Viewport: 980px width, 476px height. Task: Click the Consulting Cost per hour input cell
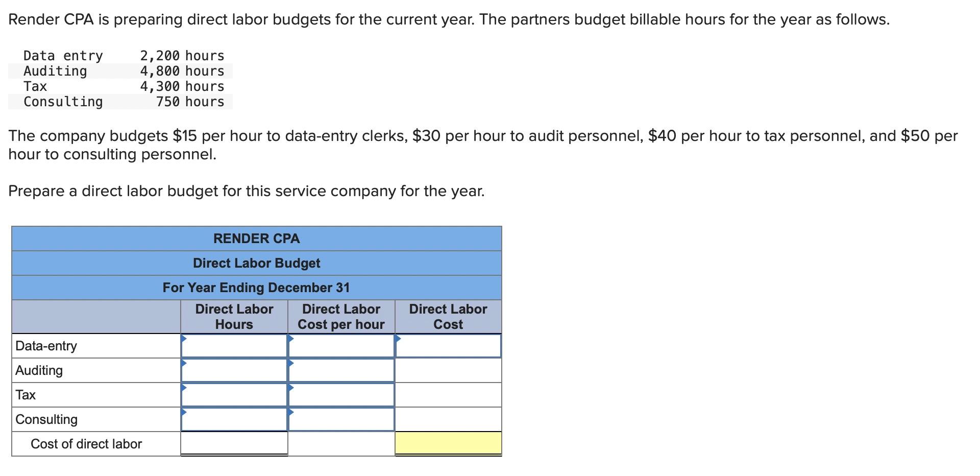[x=341, y=419]
